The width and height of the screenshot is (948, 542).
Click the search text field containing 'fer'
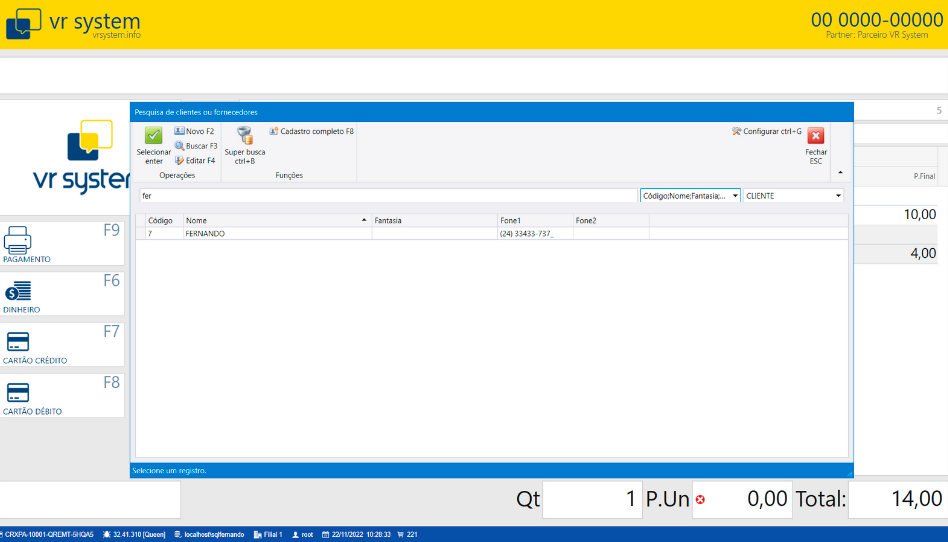point(388,196)
